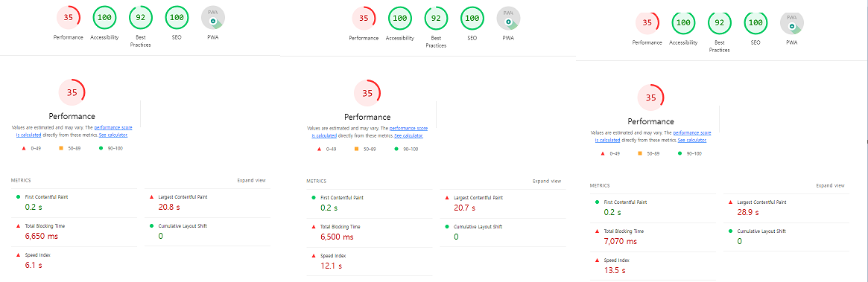Viewport: 868px width, 282px height.
Task: Expand view of metrics in right report
Action: (x=830, y=186)
